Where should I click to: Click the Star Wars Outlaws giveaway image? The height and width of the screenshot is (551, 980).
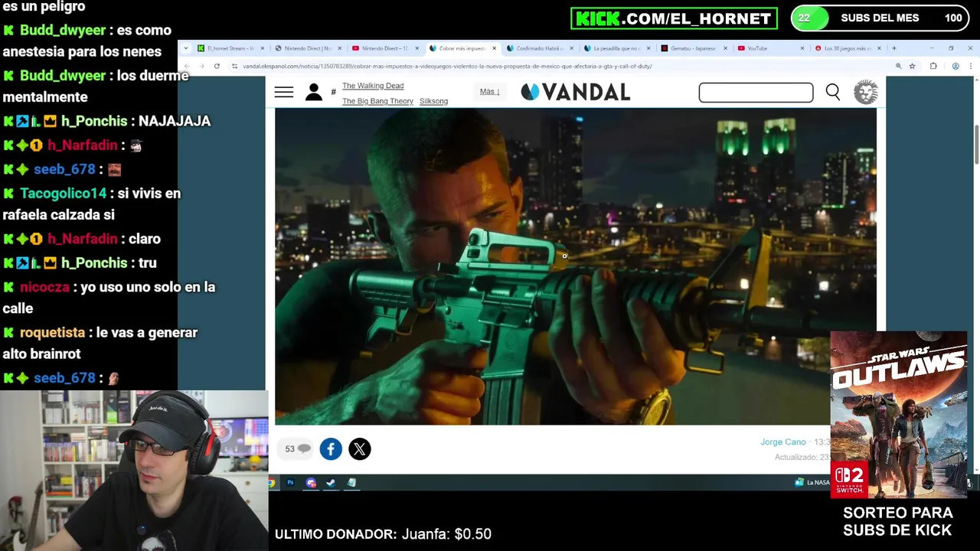899,415
